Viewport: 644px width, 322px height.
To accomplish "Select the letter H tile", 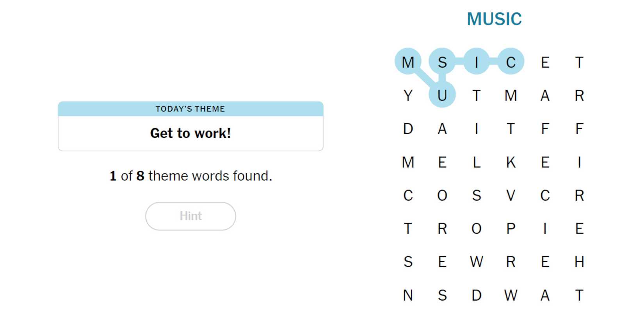I will (x=579, y=262).
